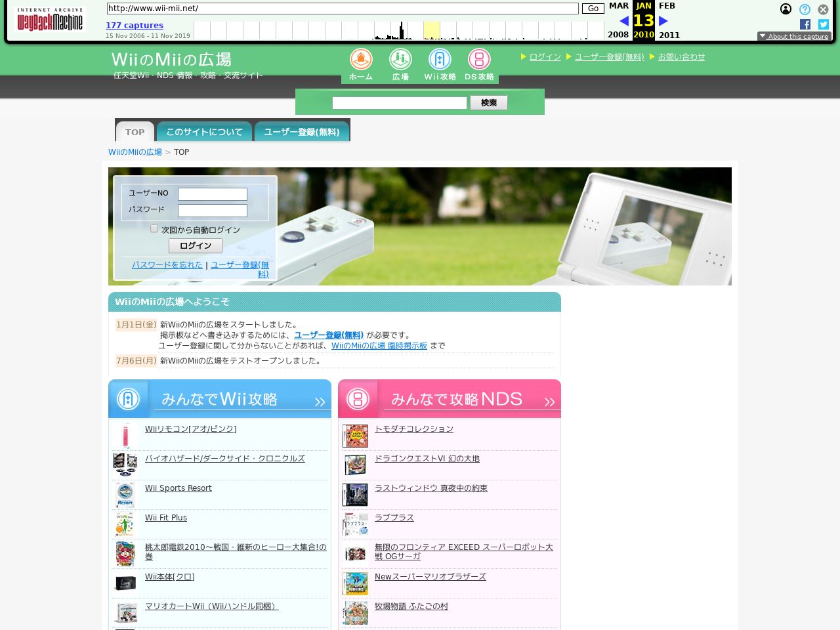This screenshot has height=630, width=840.
Task: Select the 2011 year in Wayback timeline
Action: coord(669,35)
